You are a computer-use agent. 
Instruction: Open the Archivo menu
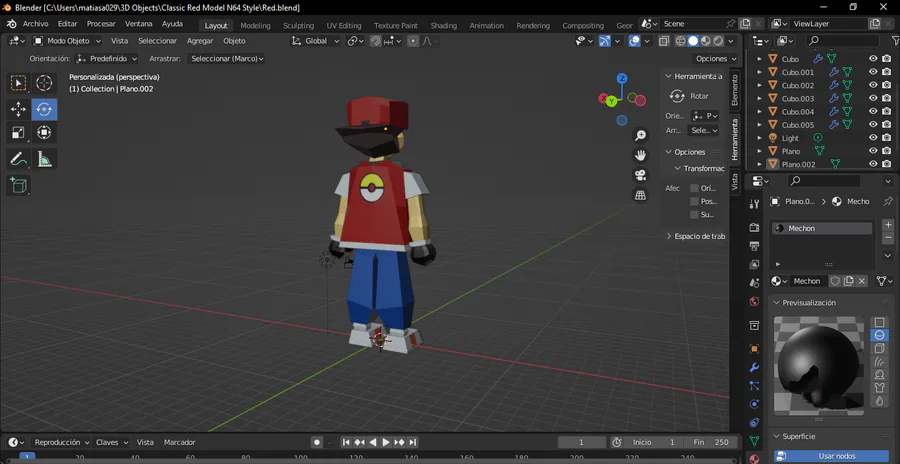point(36,24)
